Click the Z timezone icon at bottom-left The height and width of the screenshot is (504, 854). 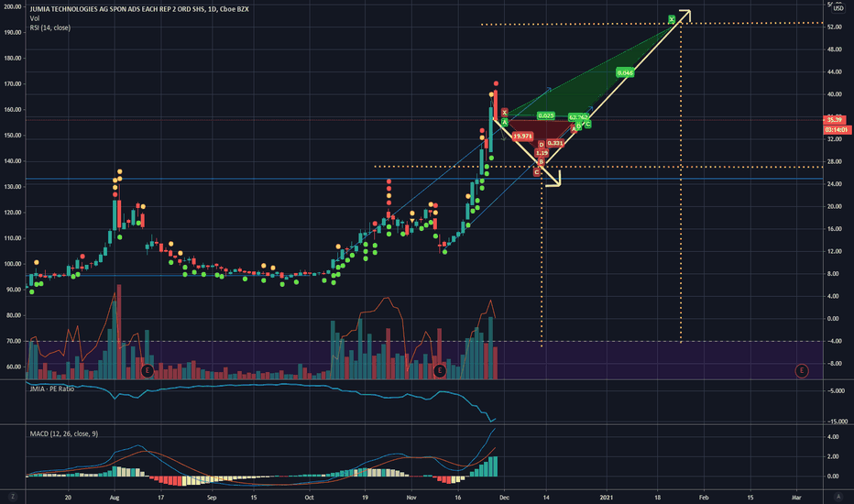(x=13, y=497)
